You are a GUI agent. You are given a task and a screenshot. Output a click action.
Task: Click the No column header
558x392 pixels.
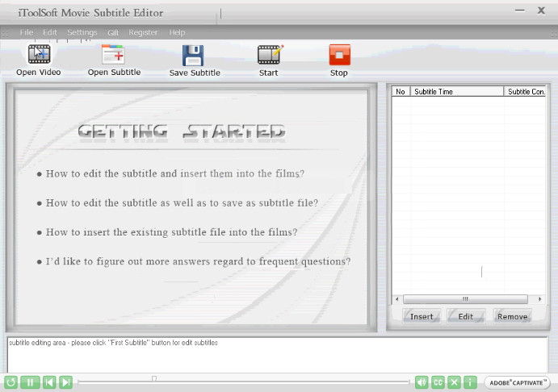401,92
